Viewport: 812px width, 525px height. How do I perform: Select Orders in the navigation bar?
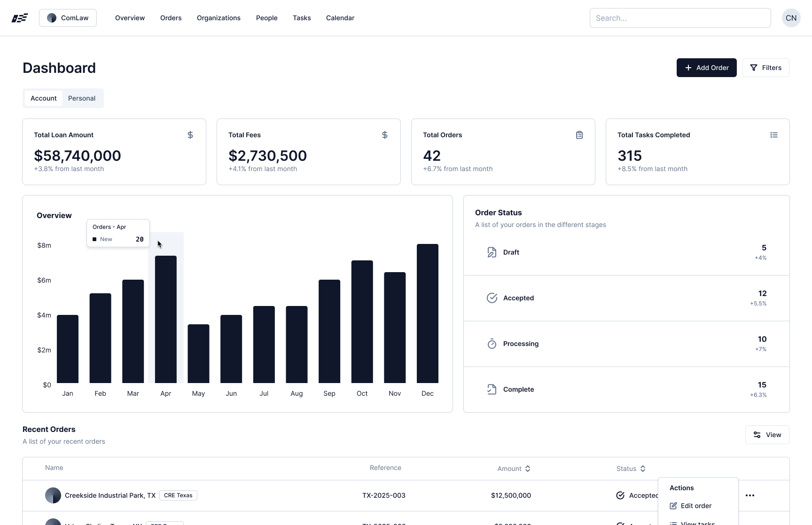(x=171, y=18)
